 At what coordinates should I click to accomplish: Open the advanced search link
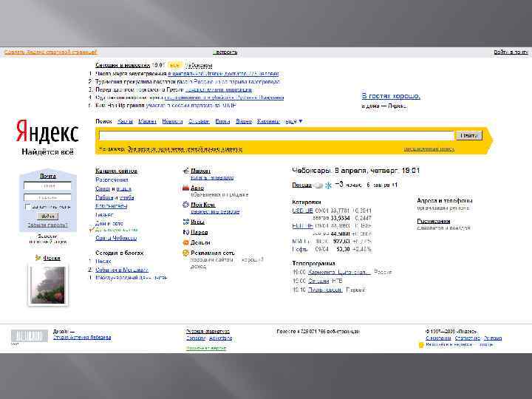(429, 149)
